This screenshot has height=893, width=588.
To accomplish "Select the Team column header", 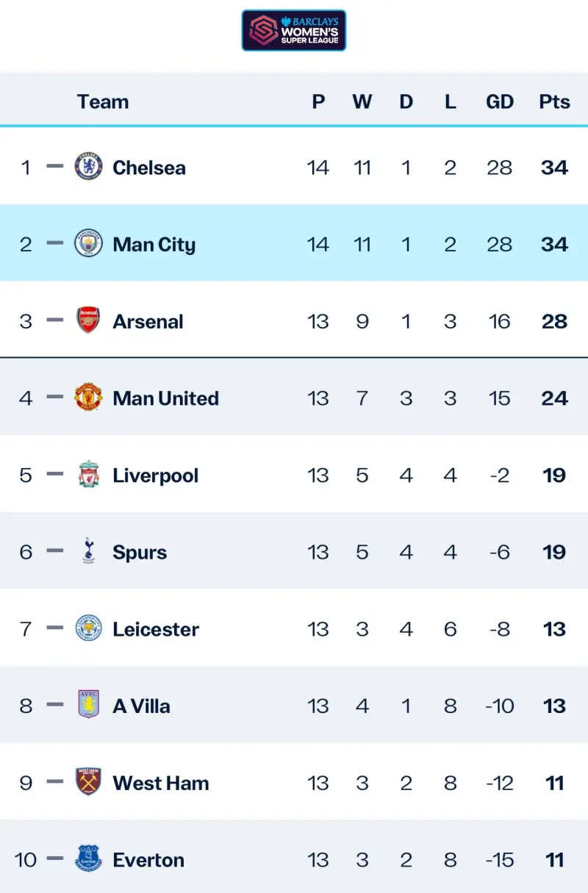I will 103,101.
